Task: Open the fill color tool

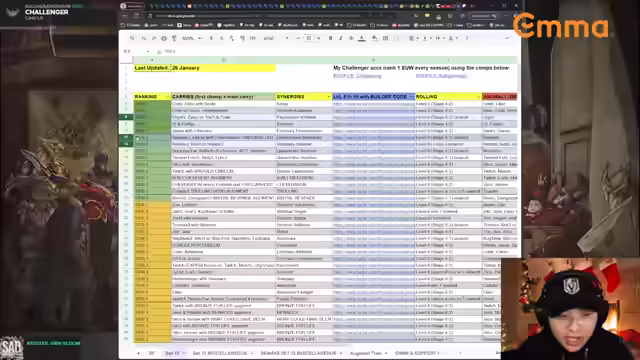Action: tap(374, 38)
